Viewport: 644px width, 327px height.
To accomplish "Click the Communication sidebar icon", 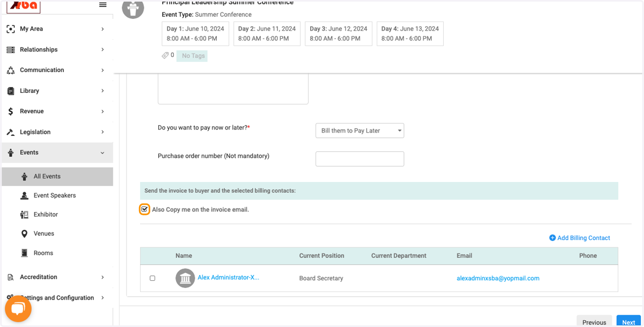I will [x=11, y=70].
